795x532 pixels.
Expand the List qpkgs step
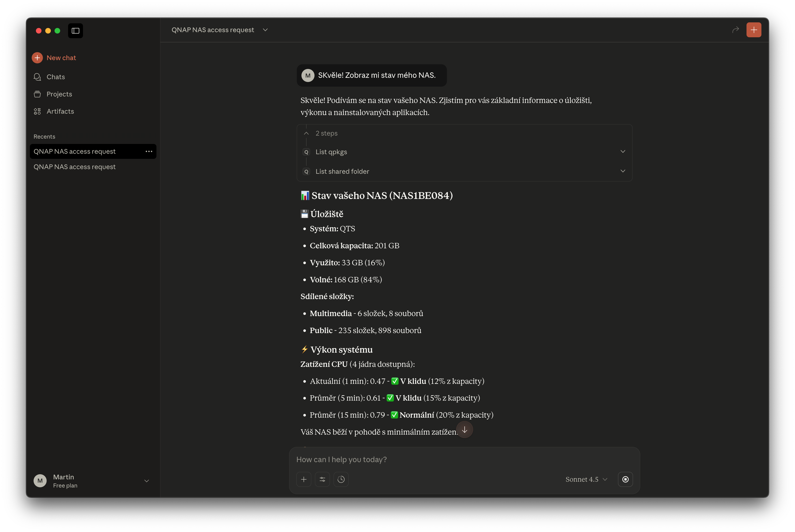tap(622, 152)
